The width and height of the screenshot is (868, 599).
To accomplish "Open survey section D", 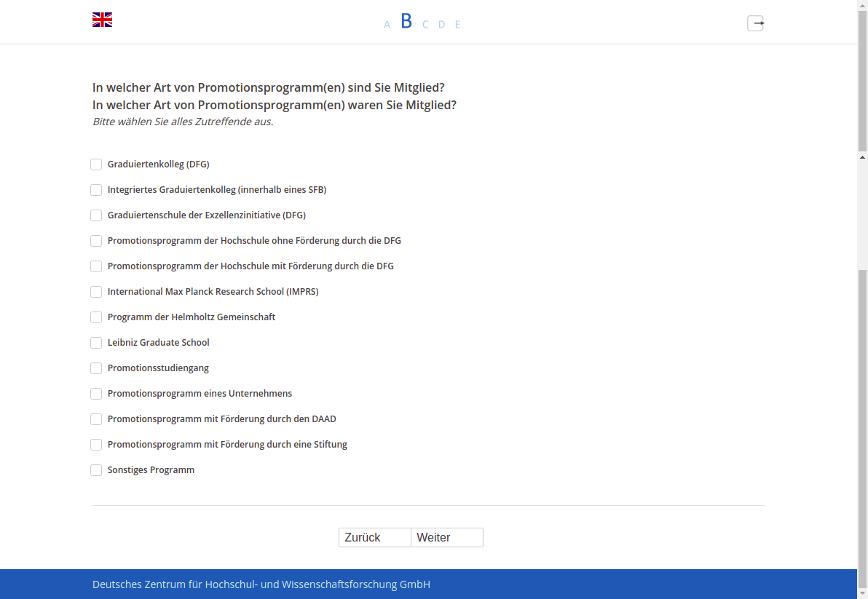I will pos(442,24).
